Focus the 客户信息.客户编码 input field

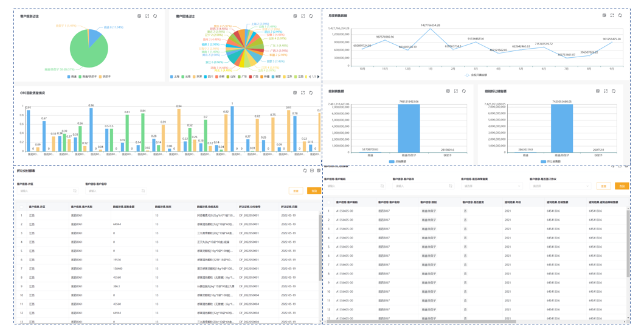[355, 186]
